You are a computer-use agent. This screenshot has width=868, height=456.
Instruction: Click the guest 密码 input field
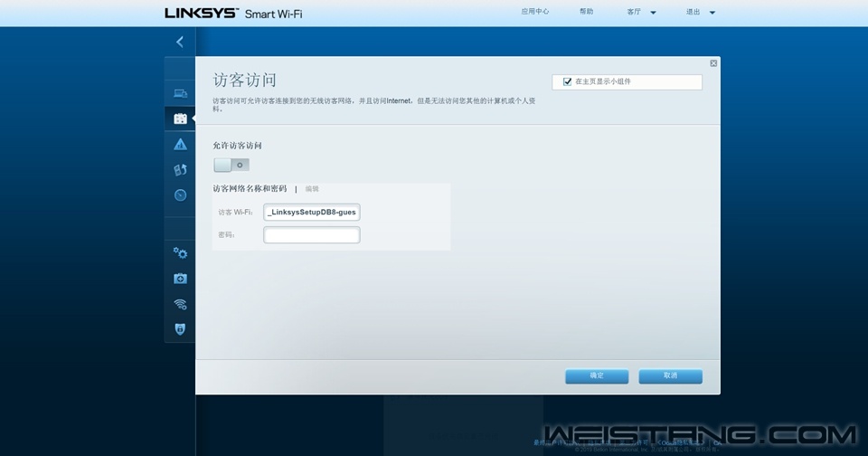pyautogui.click(x=312, y=235)
